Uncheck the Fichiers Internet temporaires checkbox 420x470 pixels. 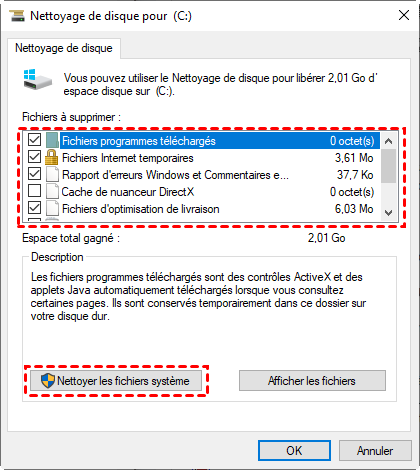pyautogui.click(x=34, y=157)
